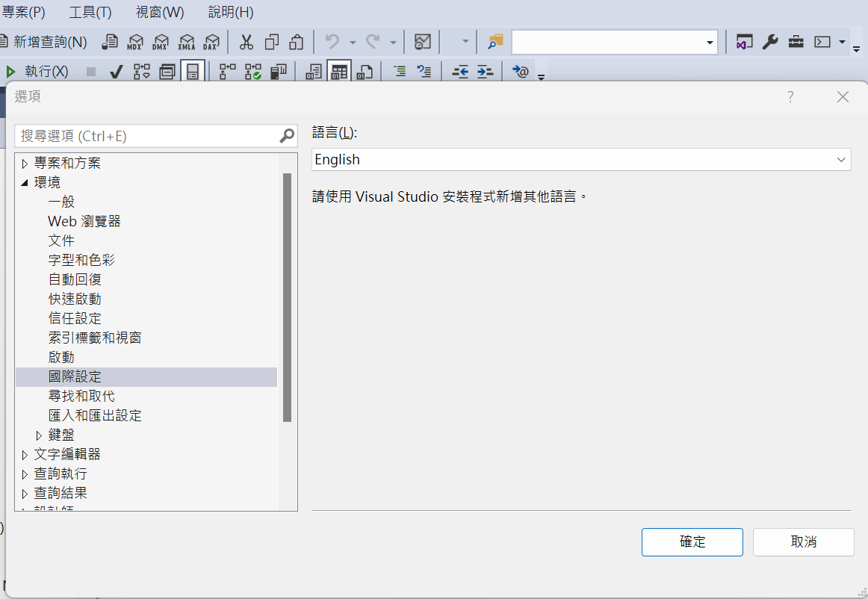Open the Redo history dropdown arrow
The image size is (868, 599).
pyautogui.click(x=393, y=42)
